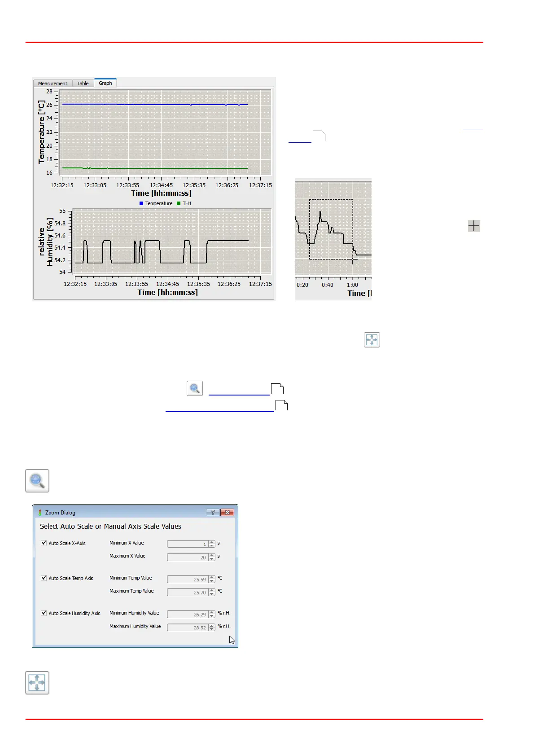Toggle Auto Scale X-Axis checkbox
Image resolution: width=534 pixels, height=756 pixels.
[x=44, y=543]
